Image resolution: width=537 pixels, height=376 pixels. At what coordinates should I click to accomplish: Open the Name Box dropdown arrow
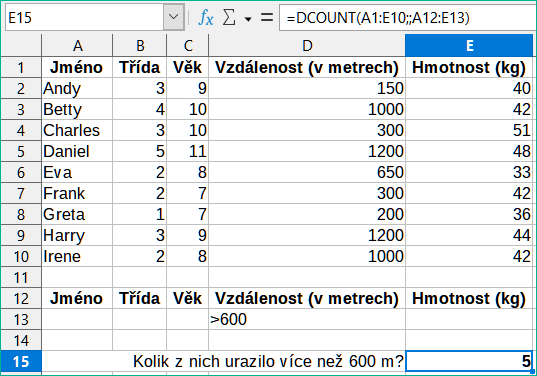click(174, 17)
